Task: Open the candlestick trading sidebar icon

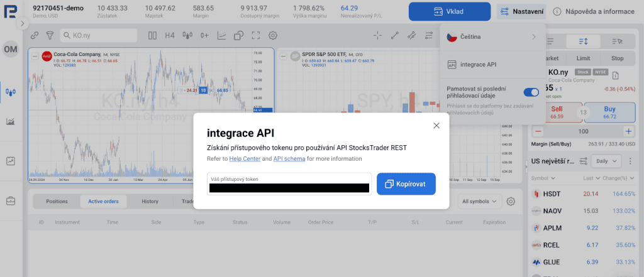Action: [11, 91]
